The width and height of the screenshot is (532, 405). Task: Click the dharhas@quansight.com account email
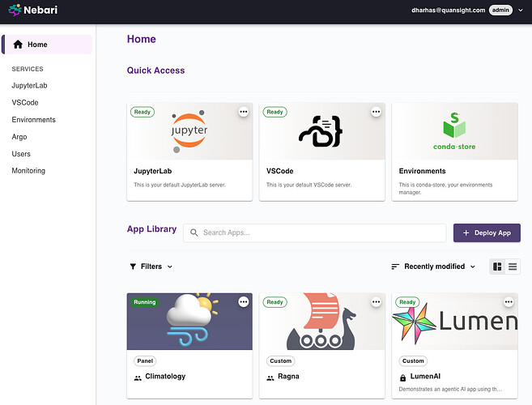tap(449, 11)
